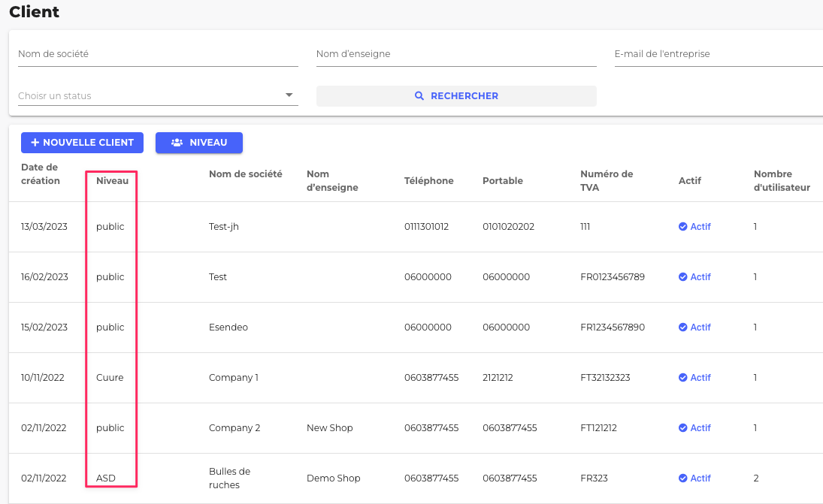
Task: Click the Actif check icon for Esendeo
Action: coord(683,327)
